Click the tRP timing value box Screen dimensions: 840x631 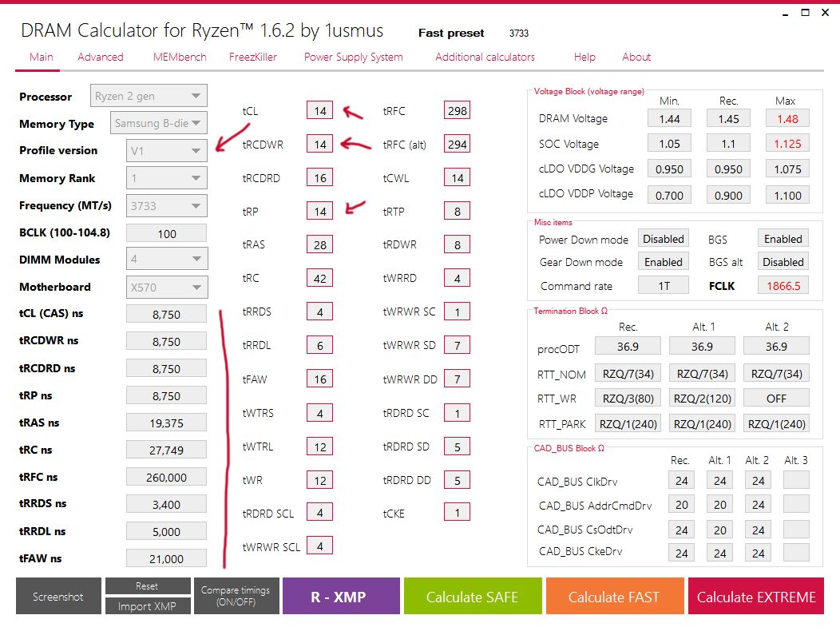click(320, 211)
